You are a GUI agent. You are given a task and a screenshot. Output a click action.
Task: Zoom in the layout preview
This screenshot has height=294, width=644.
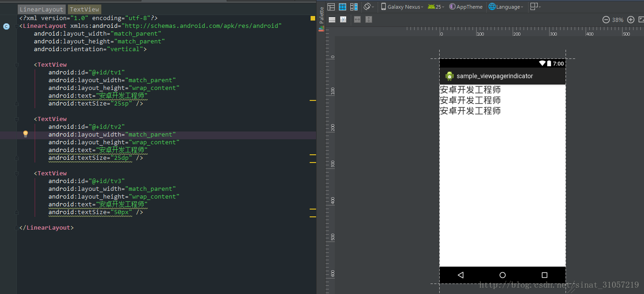pos(631,20)
